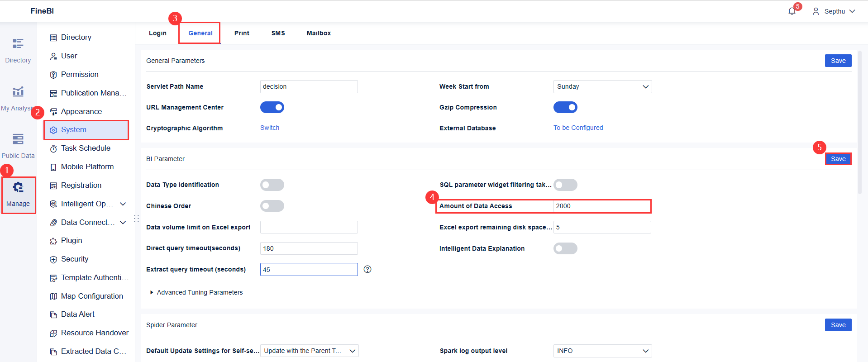868x362 pixels.
Task: Open the Week Start from dropdown
Action: tap(602, 86)
